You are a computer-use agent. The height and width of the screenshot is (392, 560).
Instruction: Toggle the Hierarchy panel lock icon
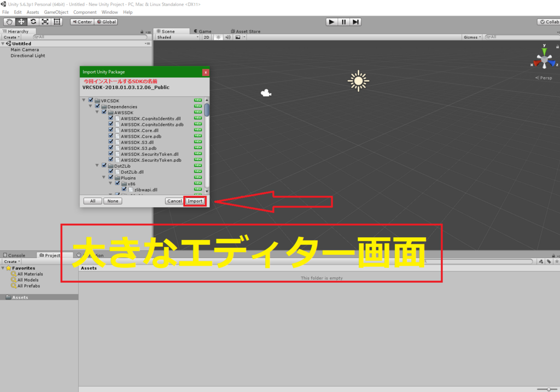[142, 32]
